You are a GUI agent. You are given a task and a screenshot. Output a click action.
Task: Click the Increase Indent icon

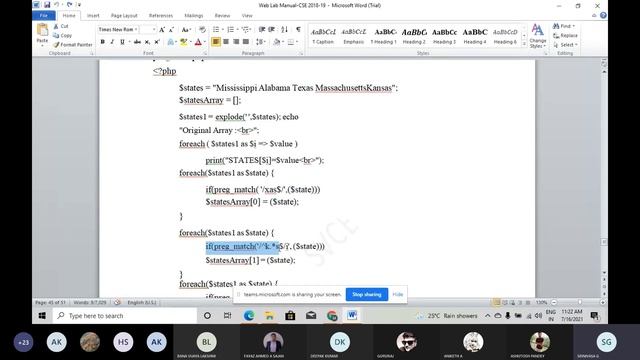pos(271,29)
